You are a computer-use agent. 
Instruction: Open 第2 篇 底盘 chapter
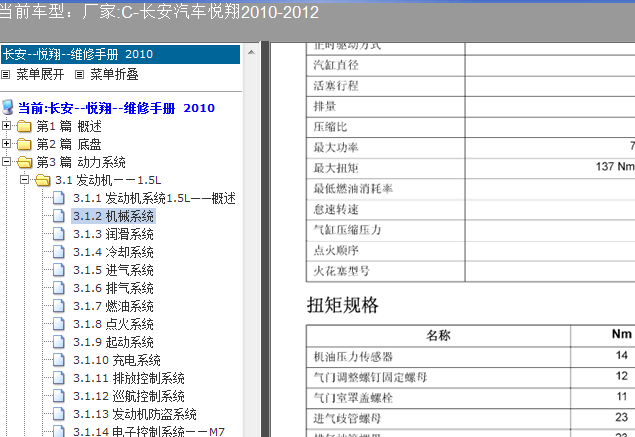pos(69,144)
